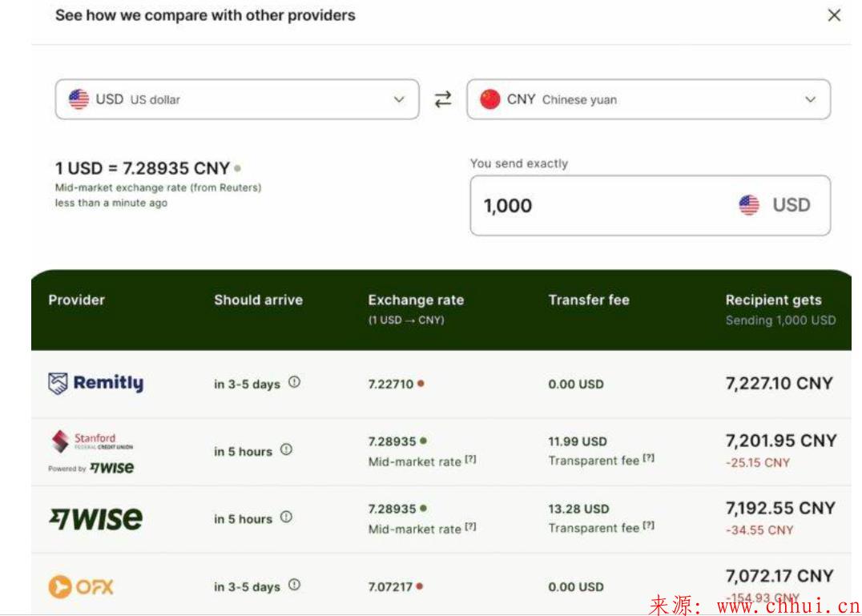Click the Sending 1,000 USD subheader
Screen dimensions: 862x616
tap(780, 320)
